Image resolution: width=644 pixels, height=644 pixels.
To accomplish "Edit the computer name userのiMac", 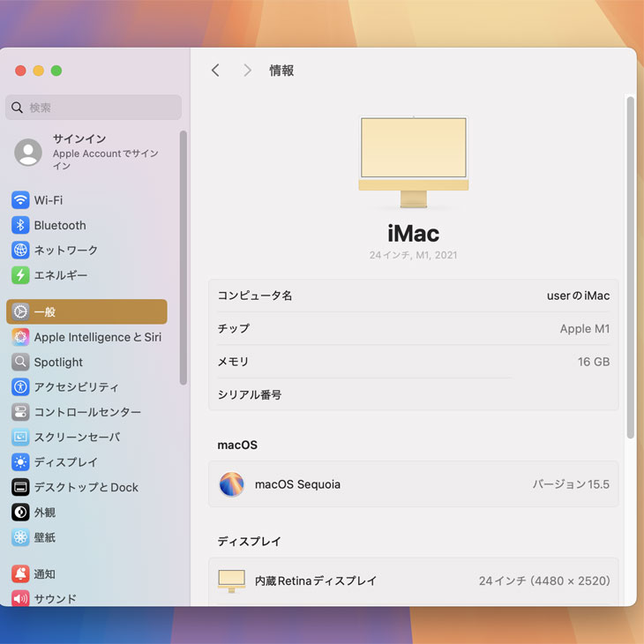I will [x=578, y=296].
